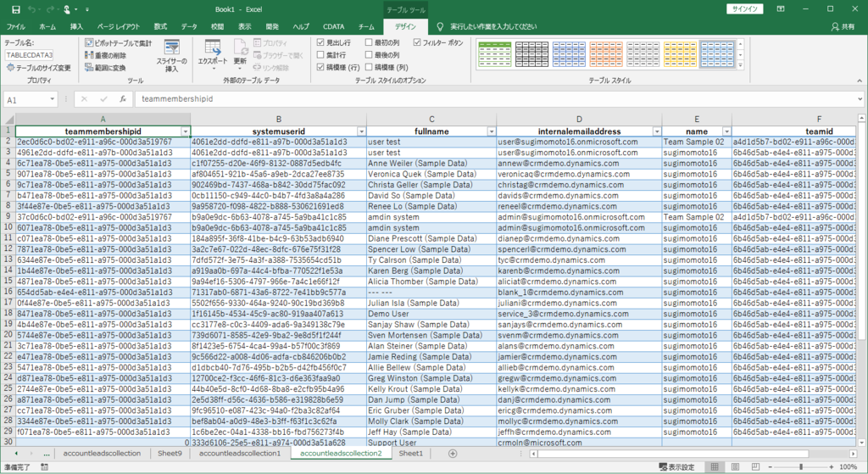Click the Refresh (更新) icon

[x=240, y=47]
